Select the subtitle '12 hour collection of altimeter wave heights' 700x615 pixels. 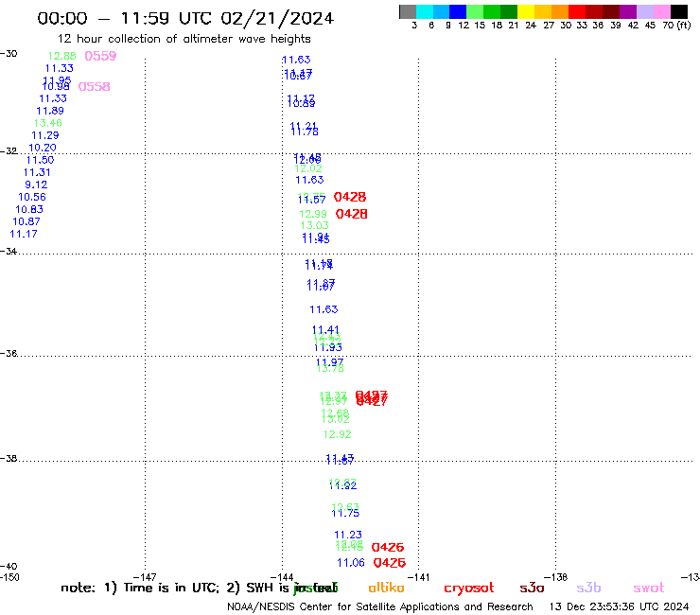184,39
